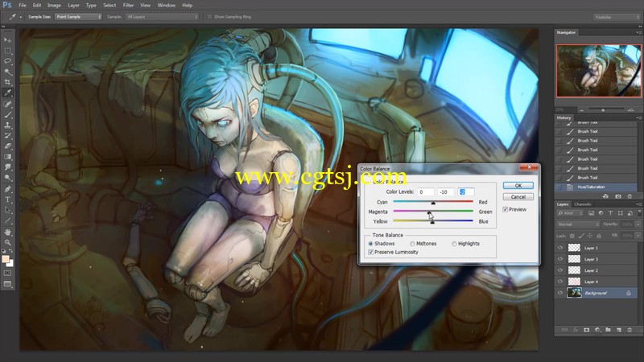
Task: Select the Crop tool
Action: click(x=7, y=82)
